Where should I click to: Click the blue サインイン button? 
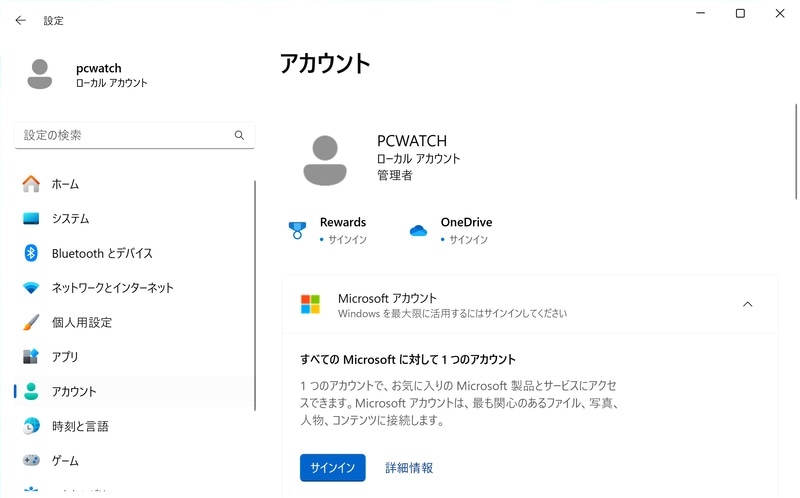tap(333, 467)
